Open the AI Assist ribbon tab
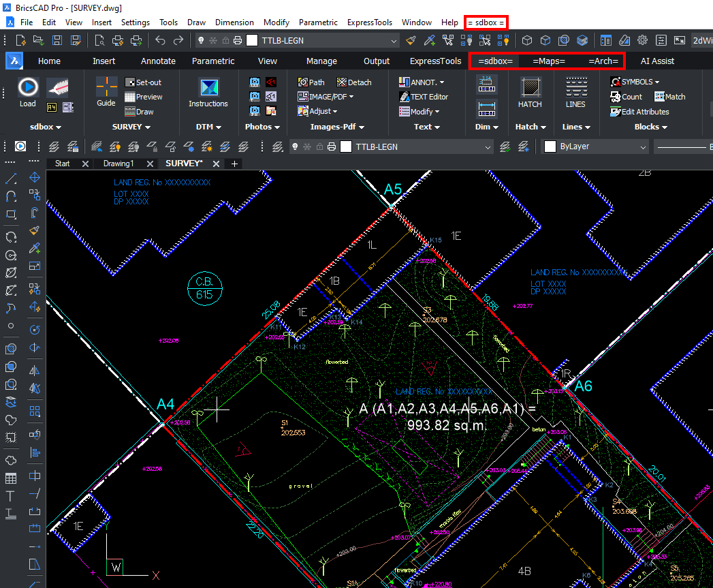Image resolution: width=713 pixels, height=588 pixels. pyautogui.click(x=657, y=61)
